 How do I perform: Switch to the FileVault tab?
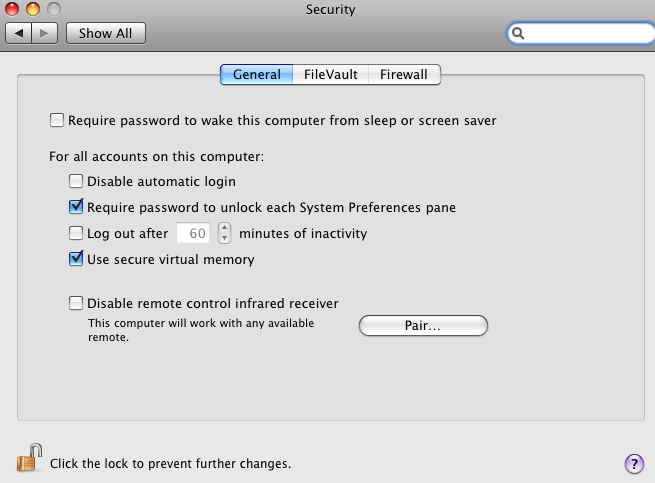tap(330, 75)
